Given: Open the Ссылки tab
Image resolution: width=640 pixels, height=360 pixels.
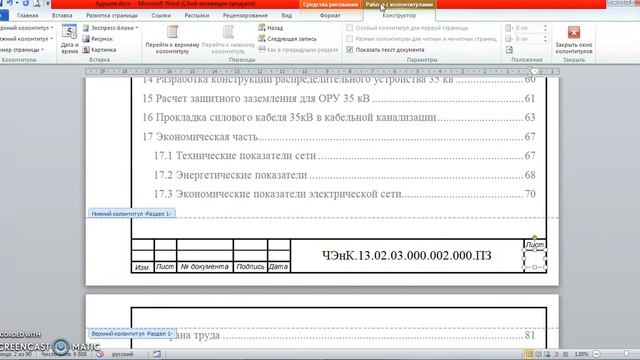Looking at the screenshot, I should click(161, 16).
